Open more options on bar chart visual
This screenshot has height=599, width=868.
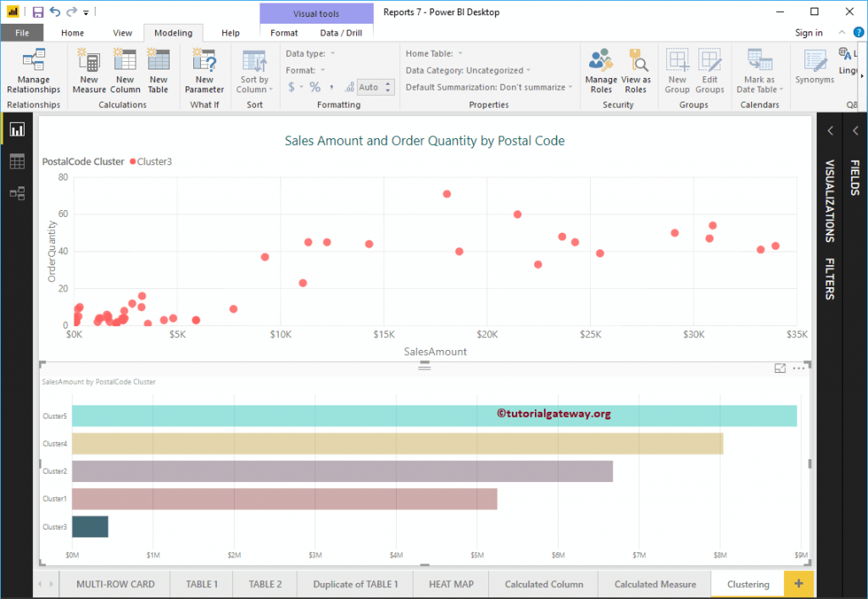coord(798,368)
